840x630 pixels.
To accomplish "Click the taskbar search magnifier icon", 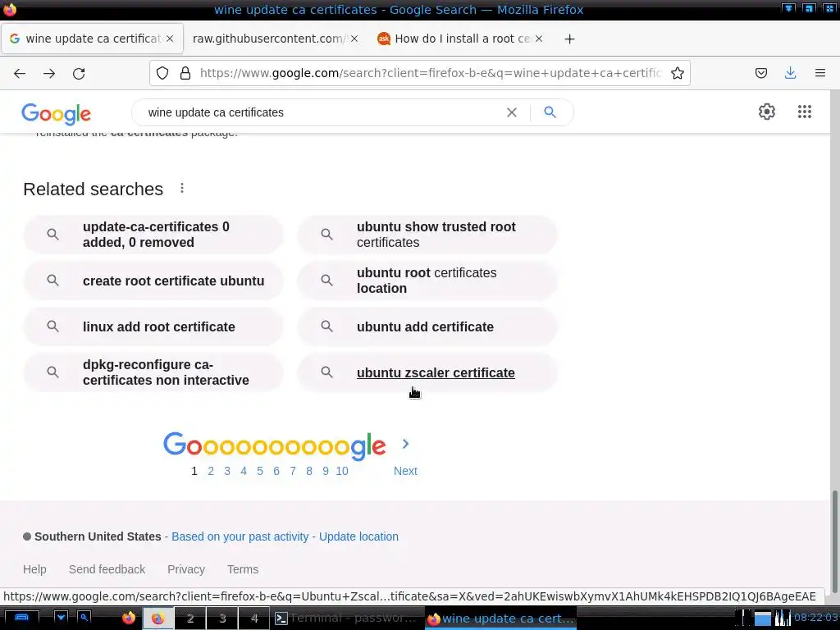I will 84,618.
